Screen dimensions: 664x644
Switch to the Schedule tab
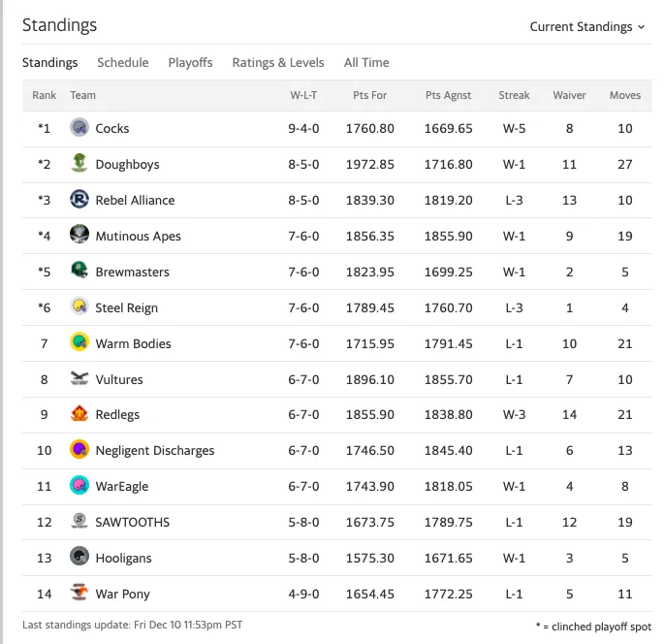click(123, 63)
